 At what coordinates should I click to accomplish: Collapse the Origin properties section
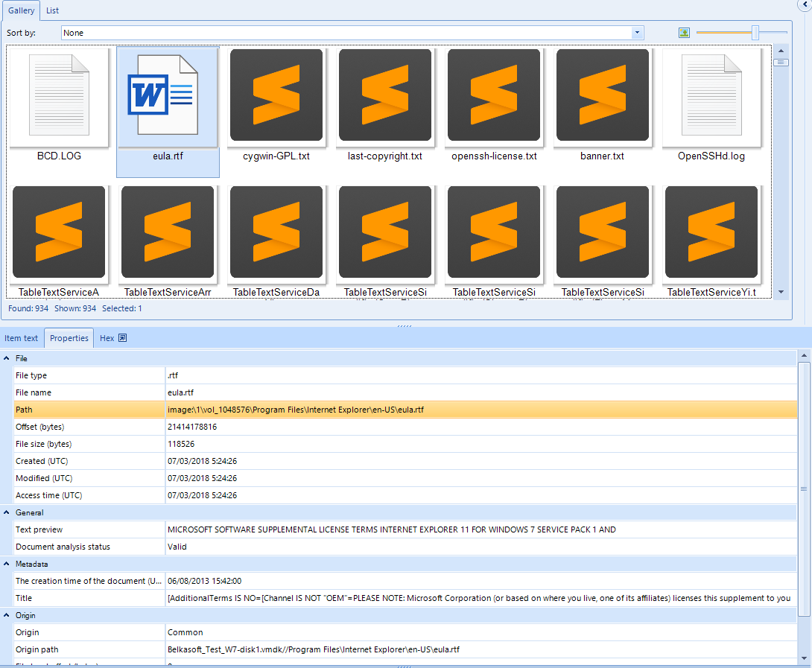[x=7, y=616]
